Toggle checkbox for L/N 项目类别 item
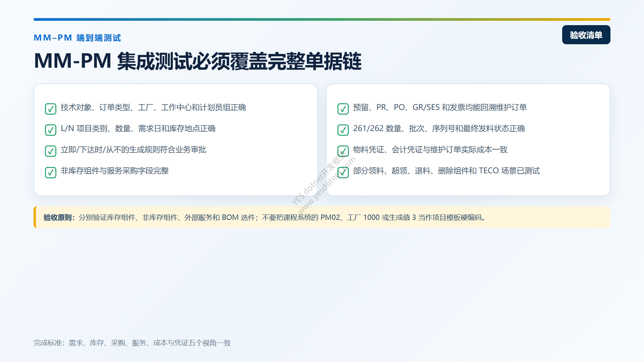The width and height of the screenshot is (644, 362). pos(51,130)
